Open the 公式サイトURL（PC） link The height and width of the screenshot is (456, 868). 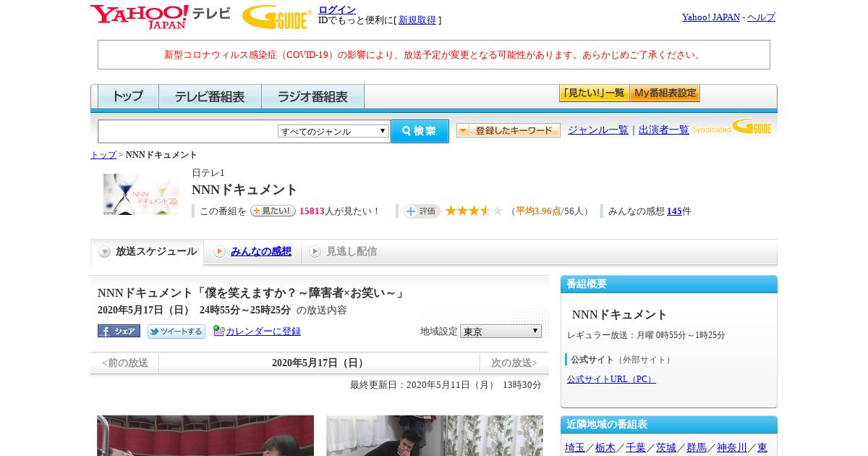coord(611,379)
